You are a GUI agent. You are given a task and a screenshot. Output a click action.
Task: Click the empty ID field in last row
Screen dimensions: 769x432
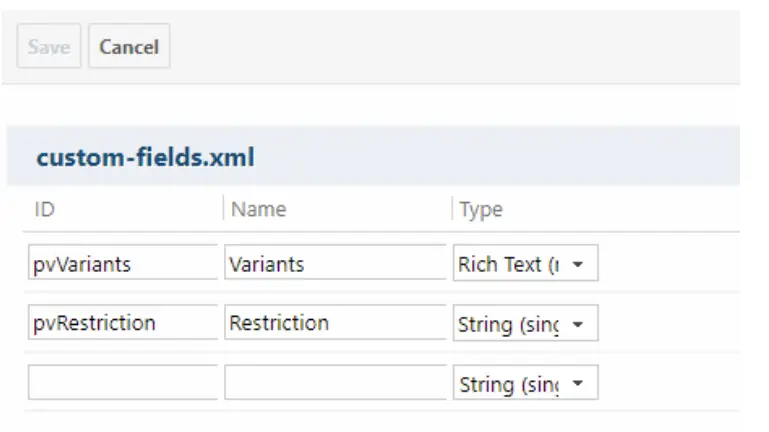[122, 383]
